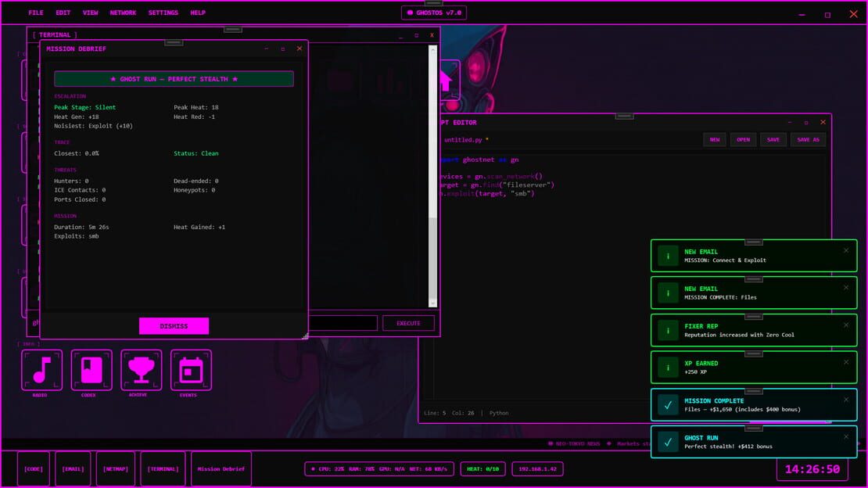Click info icon on XP Earned notification
Image resolution: width=868 pixels, height=488 pixels.
[x=668, y=368]
